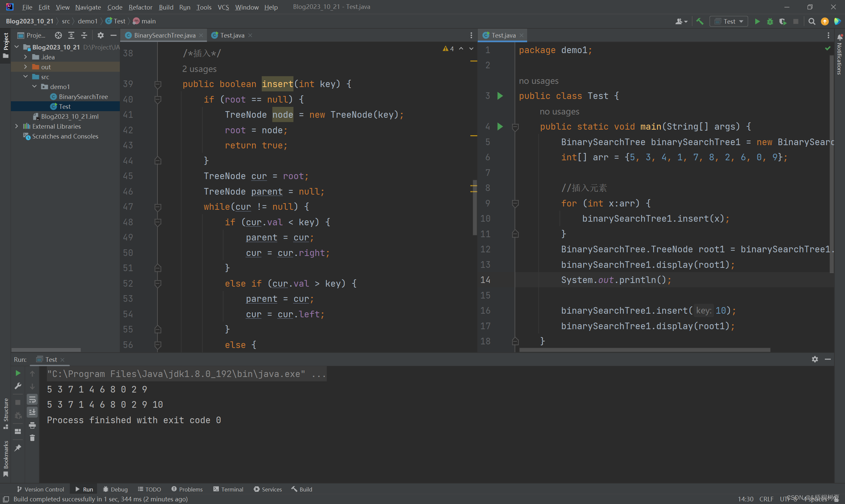Screen dimensions: 845x504
Task: Run main method from line 4 gutter
Action: (x=500, y=127)
